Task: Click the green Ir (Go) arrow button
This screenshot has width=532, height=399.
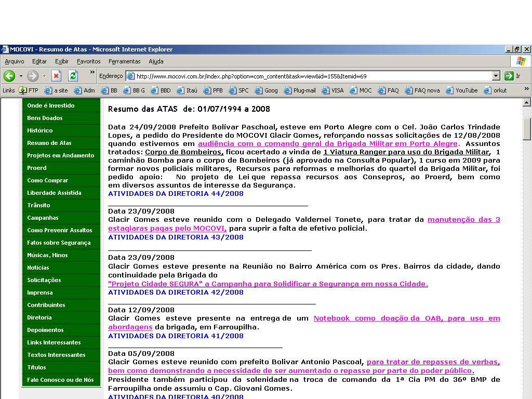Action: (x=509, y=76)
